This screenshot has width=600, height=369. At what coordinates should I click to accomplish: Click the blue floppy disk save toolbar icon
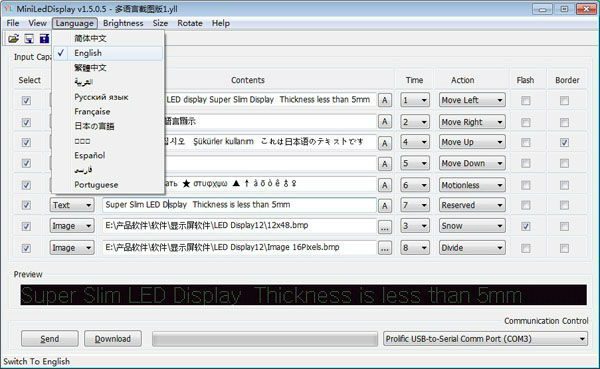pos(44,38)
